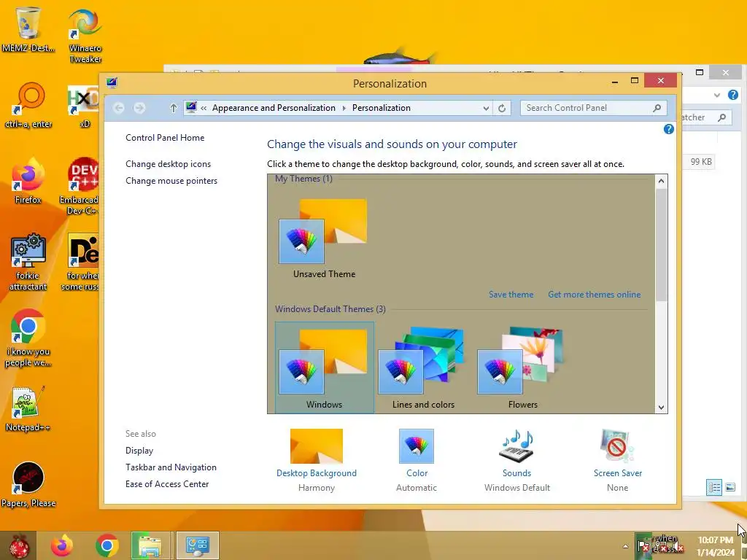Click the 99 KB size cell in Explorer
Screen dimensions: 747x560
[x=701, y=162]
